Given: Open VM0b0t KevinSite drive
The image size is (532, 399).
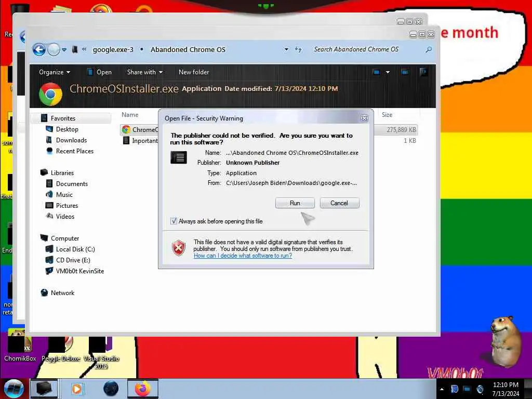Looking at the screenshot, I should coord(79,271).
